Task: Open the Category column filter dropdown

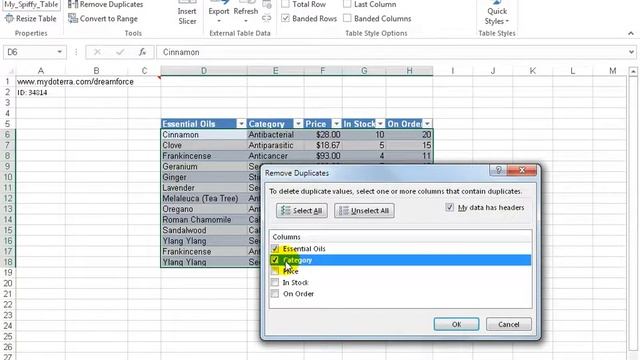Action: [x=298, y=124]
